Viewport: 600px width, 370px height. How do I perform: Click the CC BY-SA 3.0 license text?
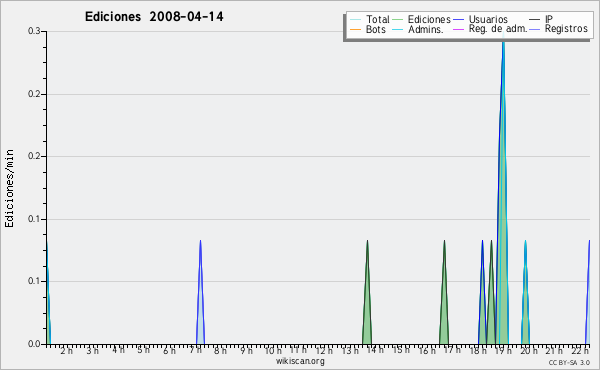click(569, 363)
